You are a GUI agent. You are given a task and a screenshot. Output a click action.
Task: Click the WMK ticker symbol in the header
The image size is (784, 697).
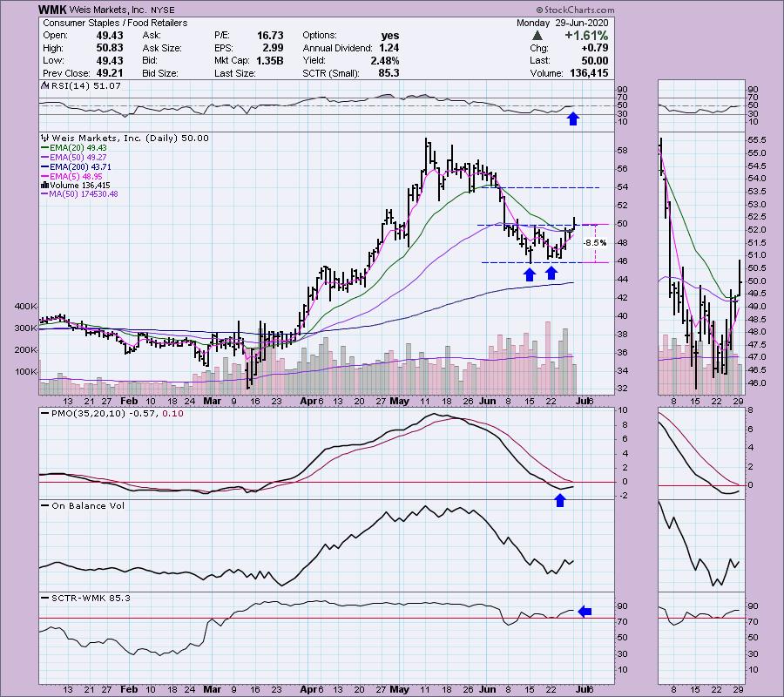pos(53,10)
